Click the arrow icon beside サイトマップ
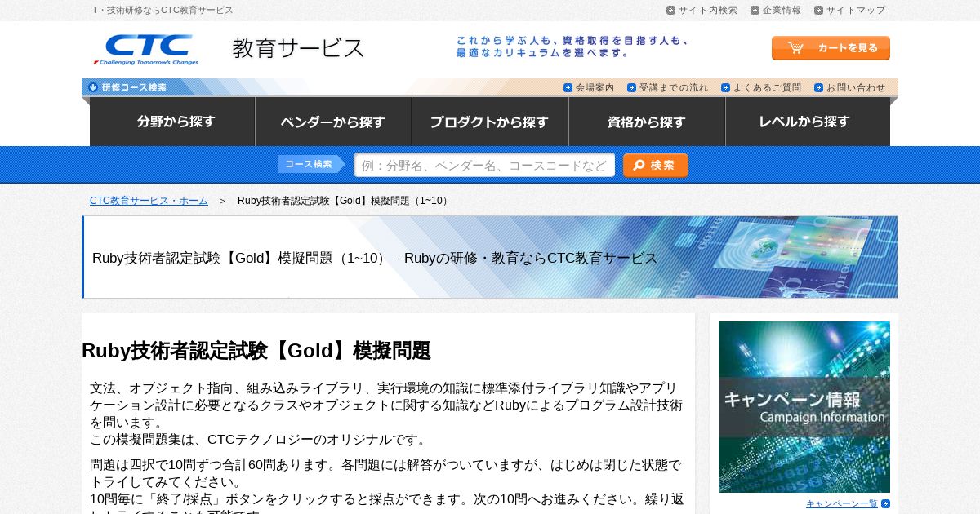 818,11
